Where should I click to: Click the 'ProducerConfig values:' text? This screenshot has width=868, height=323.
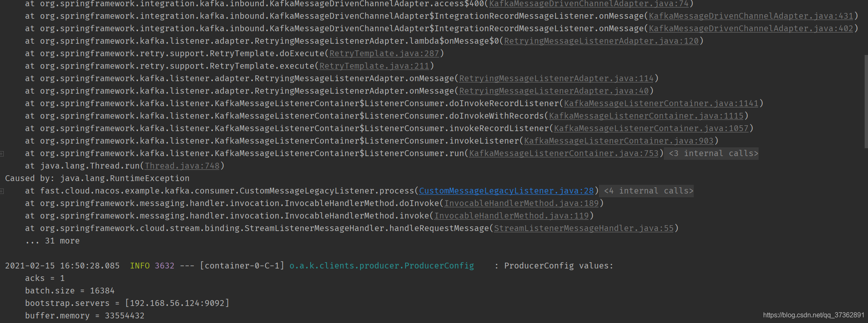click(x=559, y=266)
